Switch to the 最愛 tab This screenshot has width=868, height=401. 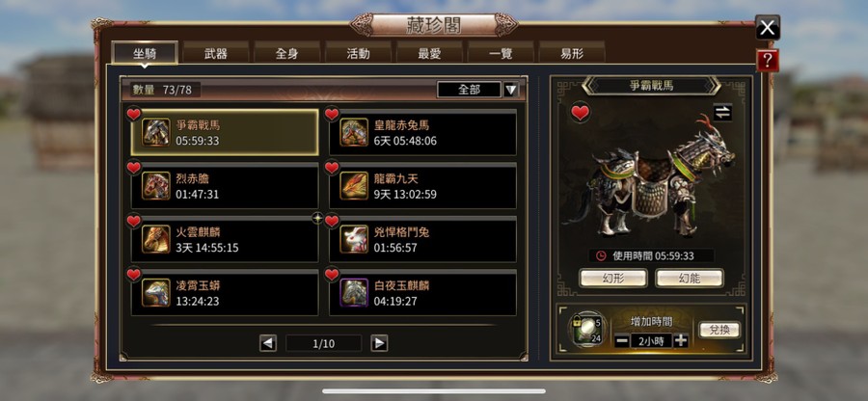tap(429, 54)
